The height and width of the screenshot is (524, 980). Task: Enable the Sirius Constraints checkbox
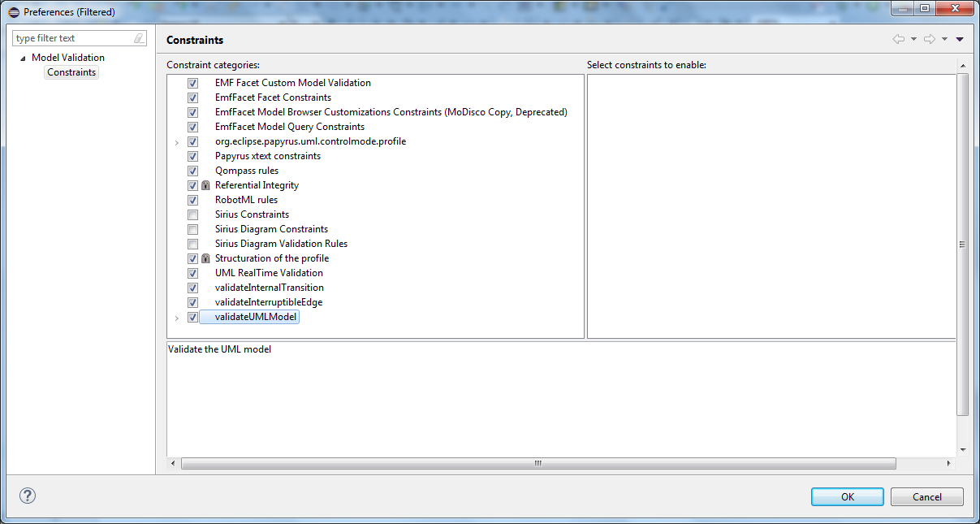pos(192,214)
